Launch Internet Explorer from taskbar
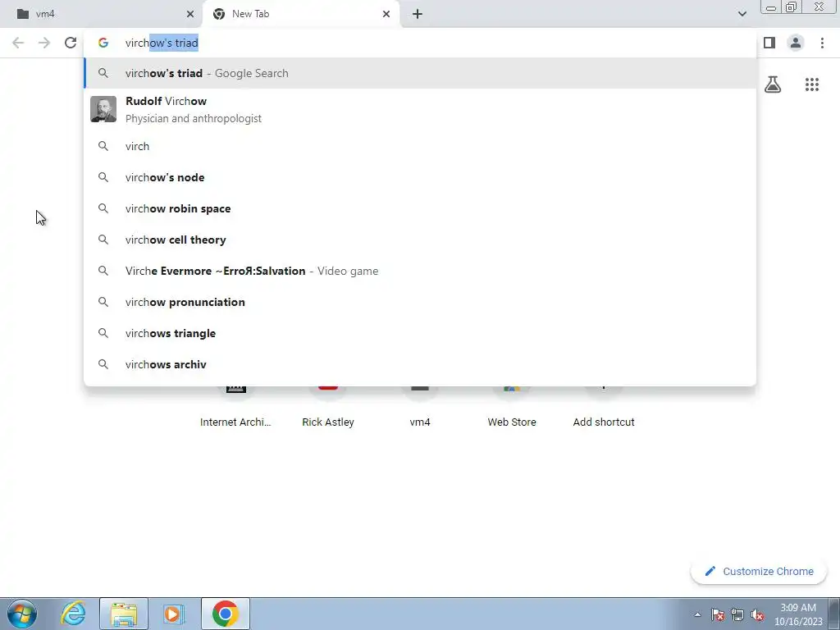The width and height of the screenshot is (840, 630). 73,614
